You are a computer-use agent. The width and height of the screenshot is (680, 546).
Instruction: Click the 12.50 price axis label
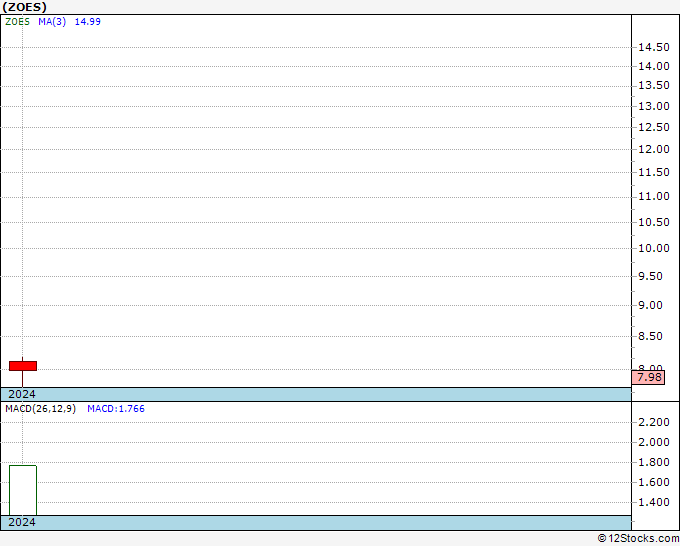pos(654,128)
